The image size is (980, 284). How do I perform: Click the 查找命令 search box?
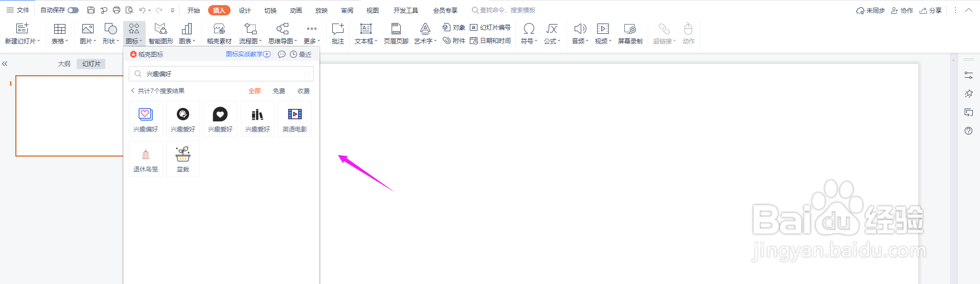[504, 10]
